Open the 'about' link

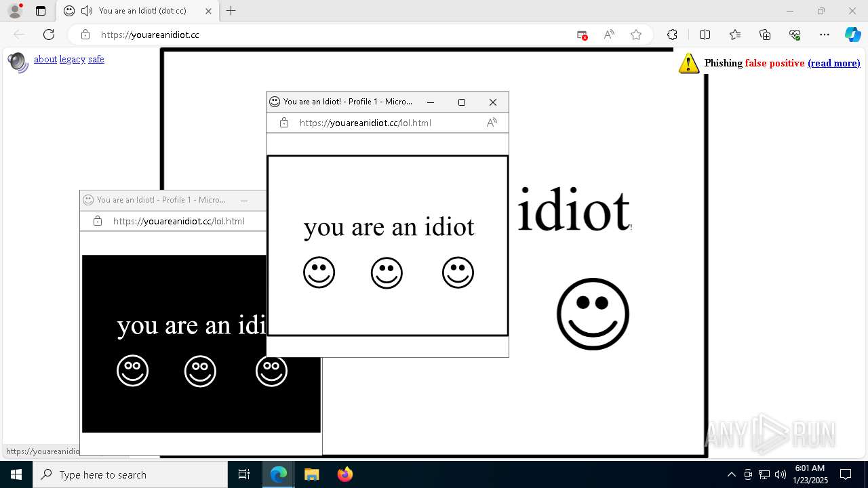(x=45, y=59)
